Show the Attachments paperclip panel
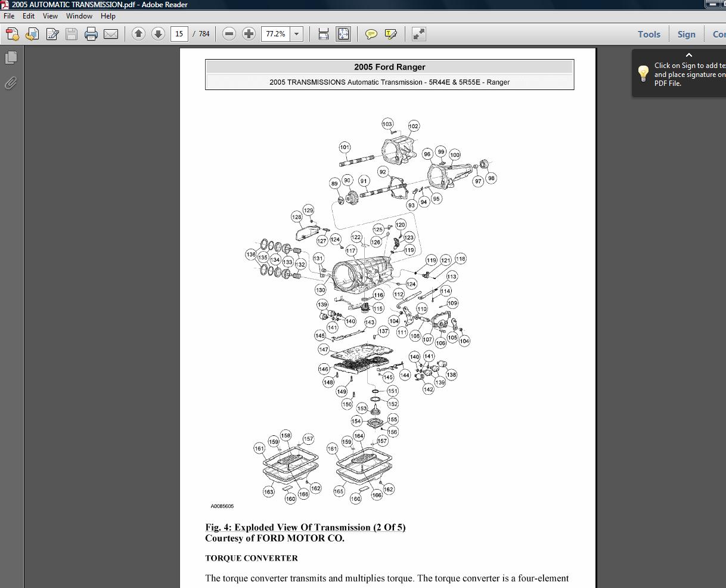This screenshot has width=726, height=588. point(11,83)
